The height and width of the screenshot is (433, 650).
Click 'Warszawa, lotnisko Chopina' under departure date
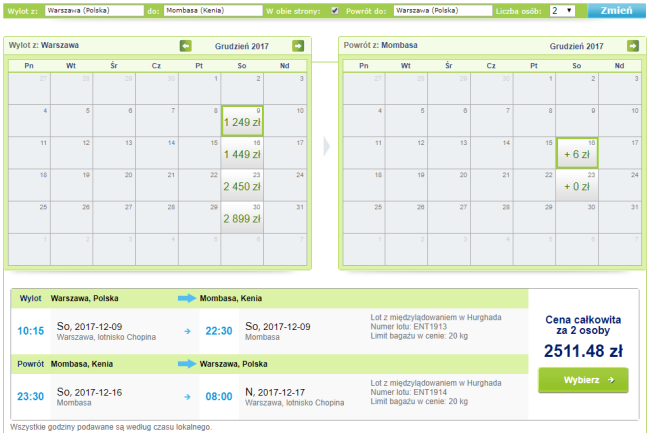click(x=106, y=337)
